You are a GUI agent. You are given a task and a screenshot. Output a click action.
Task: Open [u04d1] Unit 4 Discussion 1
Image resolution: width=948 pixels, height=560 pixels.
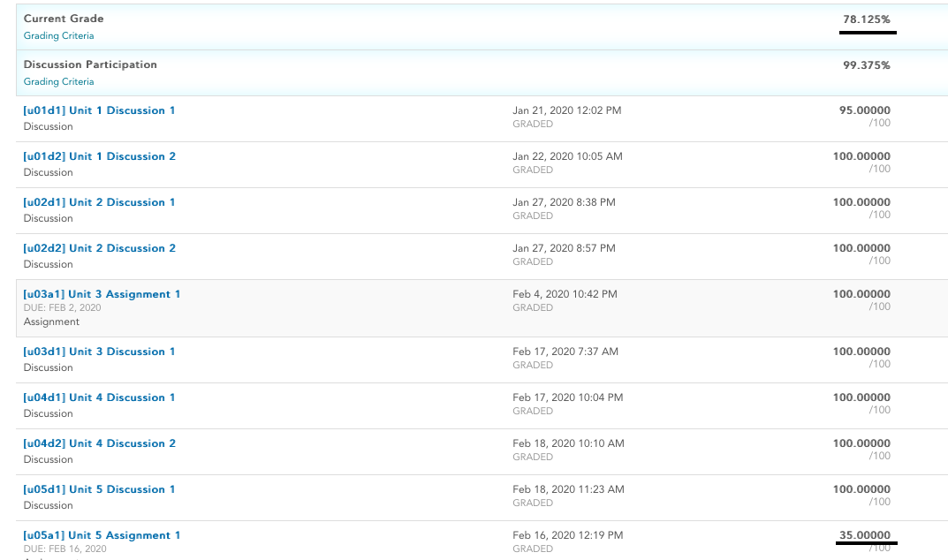[99, 398]
